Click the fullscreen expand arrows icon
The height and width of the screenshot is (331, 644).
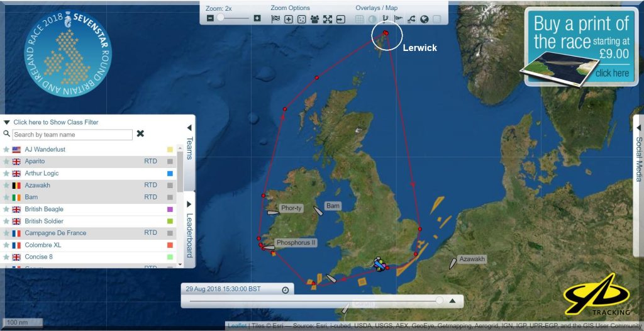coord(328,19)
